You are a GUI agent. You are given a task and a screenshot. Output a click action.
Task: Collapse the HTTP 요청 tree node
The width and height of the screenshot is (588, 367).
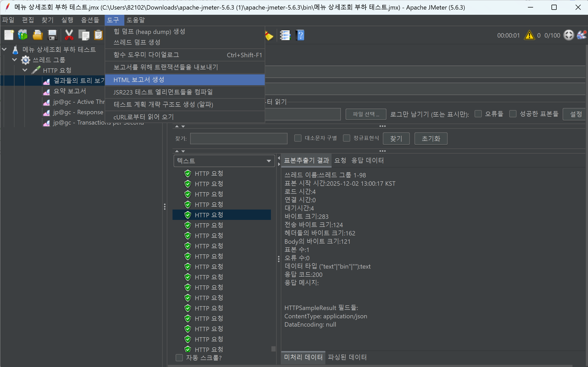pyautogui.click(x=25, y=70)
